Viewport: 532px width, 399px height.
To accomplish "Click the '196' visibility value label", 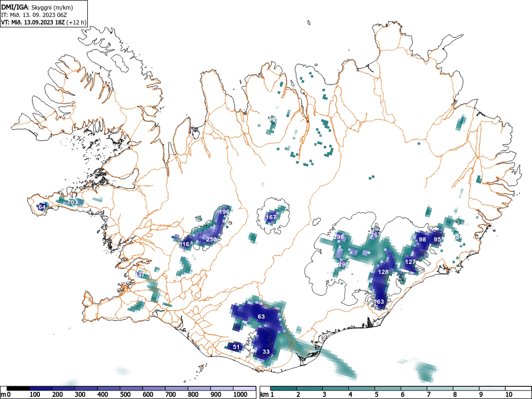I will (224, 212).
